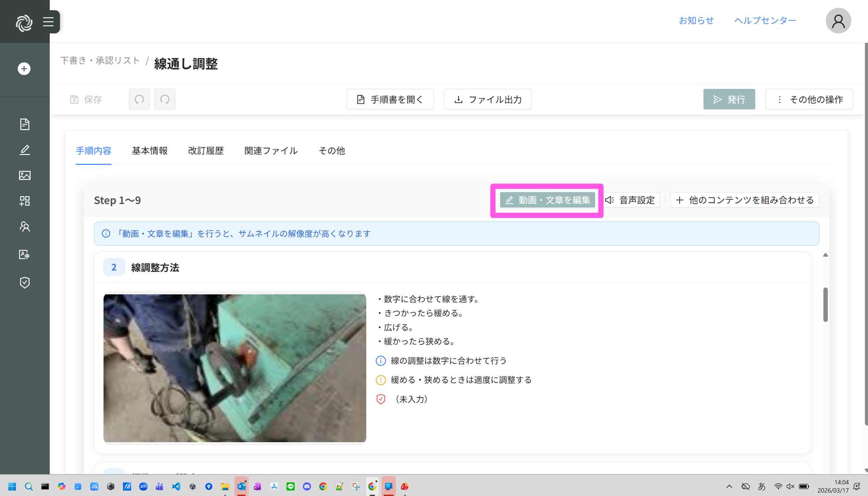Click the steps list vertical scrollbar thumb
Screen dimensions: 868x496
click(825, 305)
